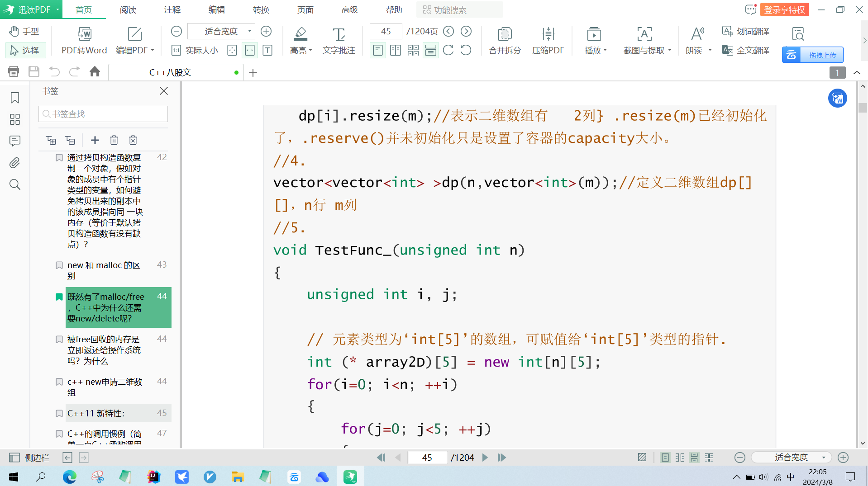The width and height of the screenshot is (868, 486).
Task: Toggle the select (选择) tool
Action: 26,50
